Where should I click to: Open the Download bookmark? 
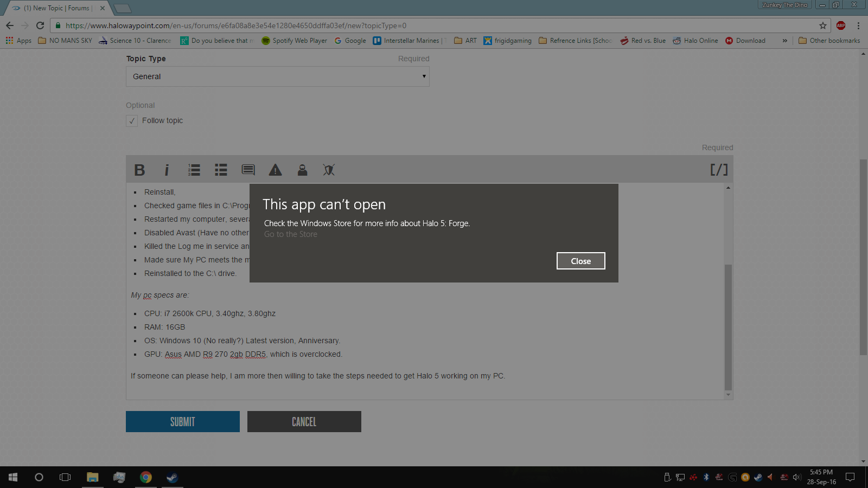[745, 41]
